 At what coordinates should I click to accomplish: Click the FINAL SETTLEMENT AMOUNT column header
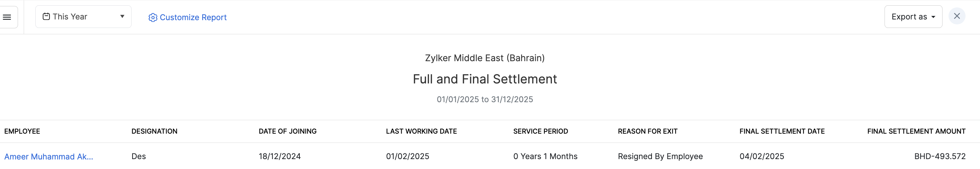pos(916,131)
